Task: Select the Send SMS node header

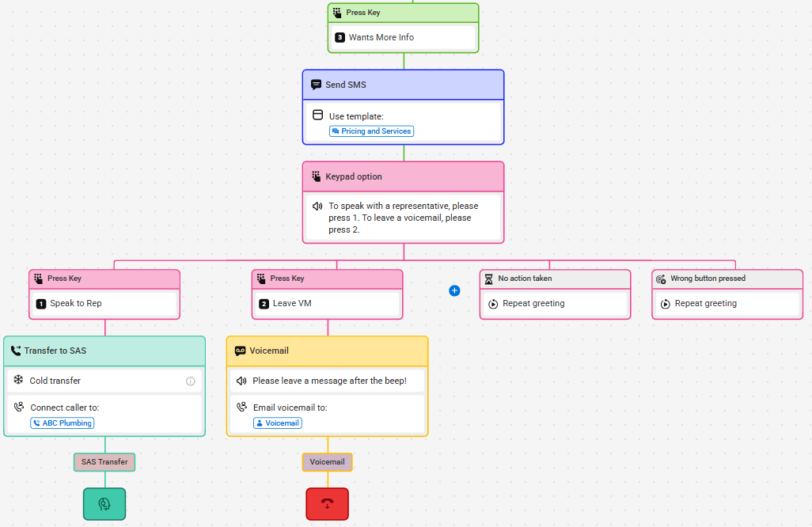Action: 404,85
